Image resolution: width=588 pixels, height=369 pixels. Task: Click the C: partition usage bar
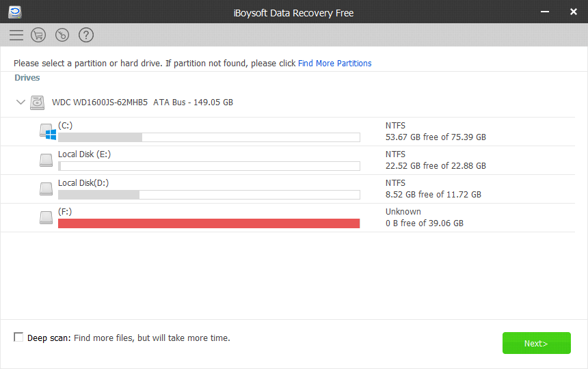pos(209,137)
